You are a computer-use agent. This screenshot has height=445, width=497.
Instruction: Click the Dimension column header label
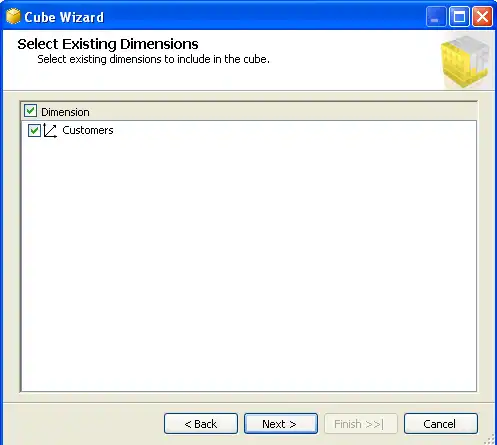point(65,112)
